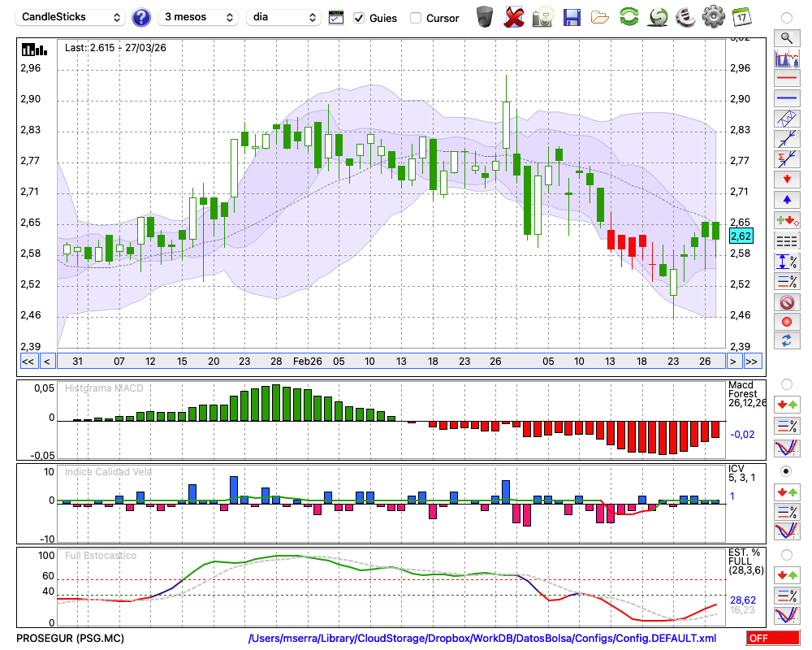Image resolution: width=812 pixels, height=650 pixels.
Task: Click the date timeline bar below chart
Action: tap(390, 361)
